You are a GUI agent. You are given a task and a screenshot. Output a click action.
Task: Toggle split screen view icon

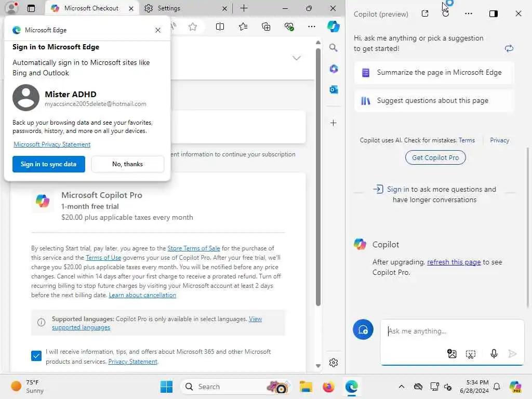(220, 26)
